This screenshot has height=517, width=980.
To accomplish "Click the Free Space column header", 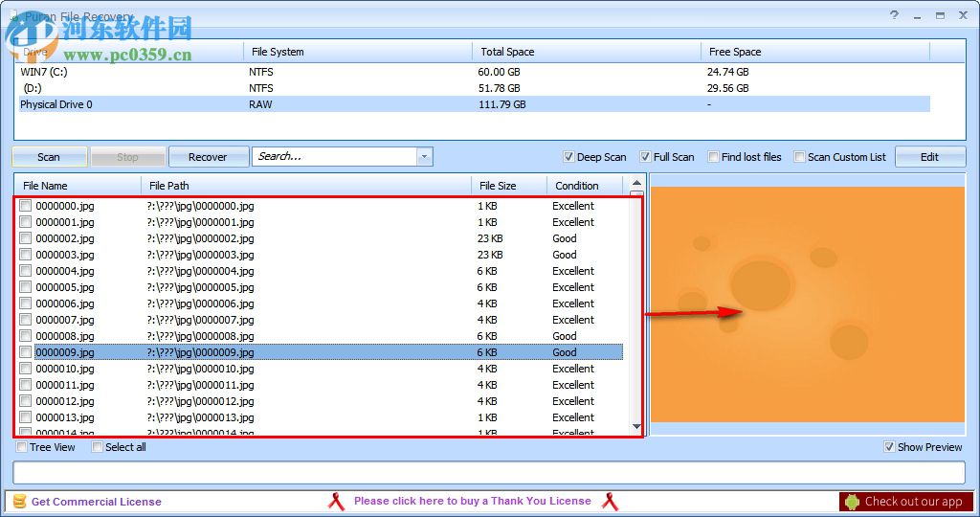I will [815, 52].
